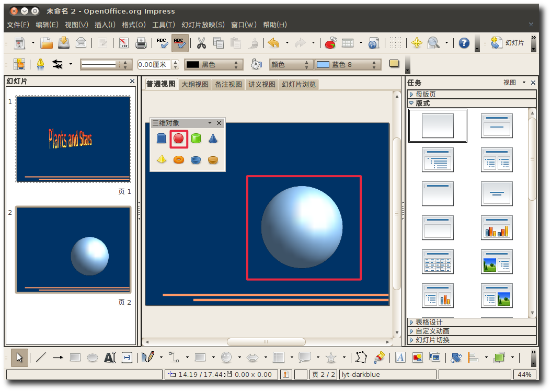Open the Navigator star icon

(x=417, y=43)
